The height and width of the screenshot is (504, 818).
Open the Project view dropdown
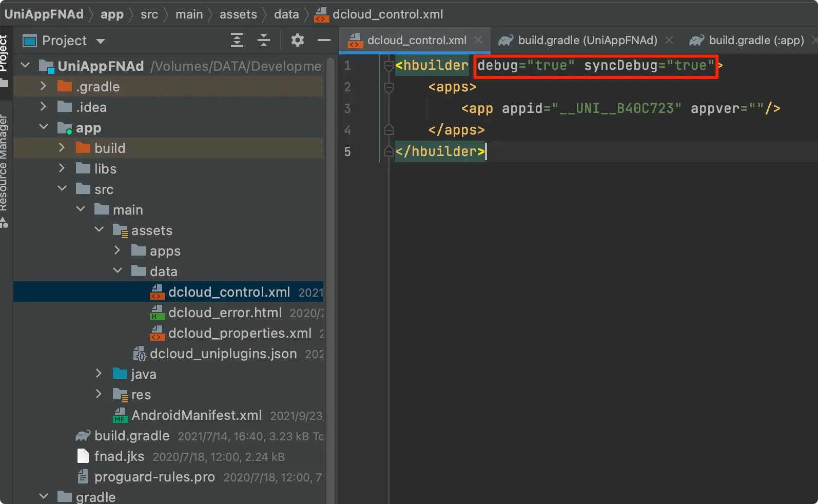101,41
